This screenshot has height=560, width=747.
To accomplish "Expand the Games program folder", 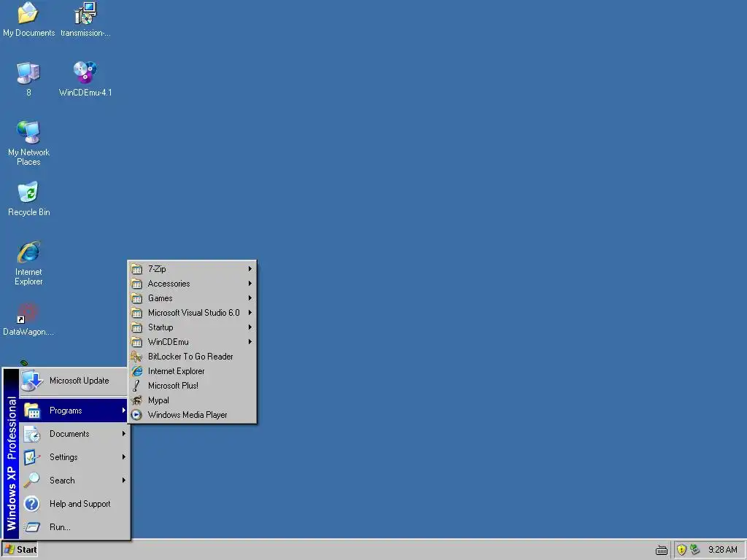I will [x=192, y=298].
